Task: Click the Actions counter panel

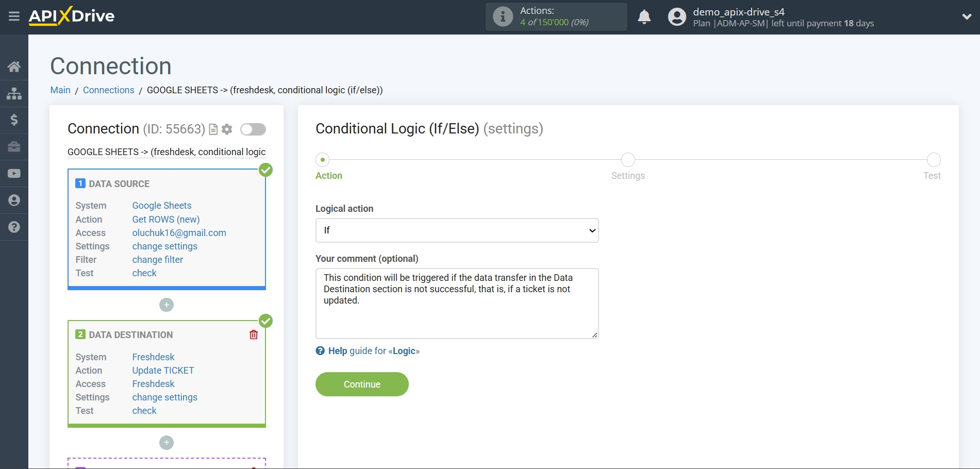Action: point(556,16)
